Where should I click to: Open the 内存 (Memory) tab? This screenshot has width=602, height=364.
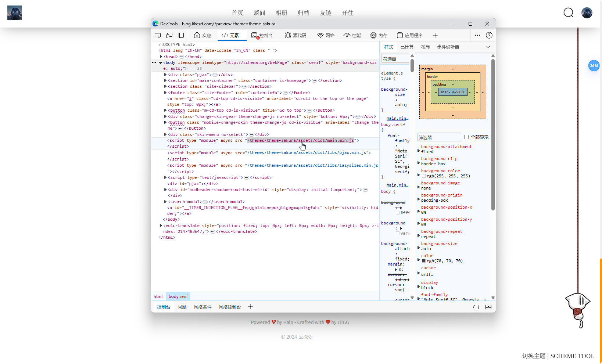pos(379,35)
